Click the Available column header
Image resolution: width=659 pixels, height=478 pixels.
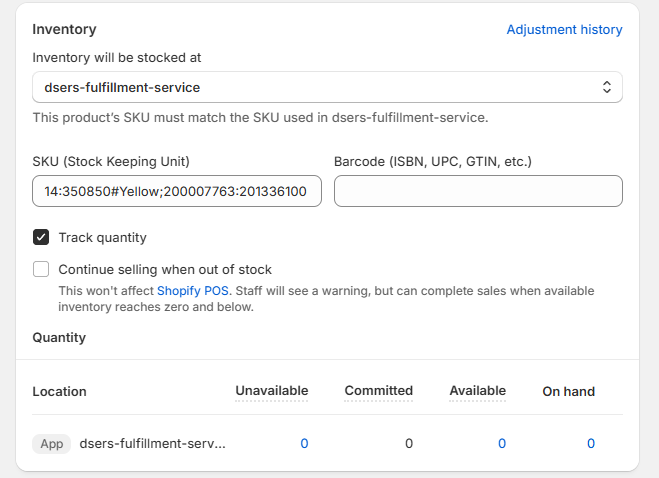[478, 391]
